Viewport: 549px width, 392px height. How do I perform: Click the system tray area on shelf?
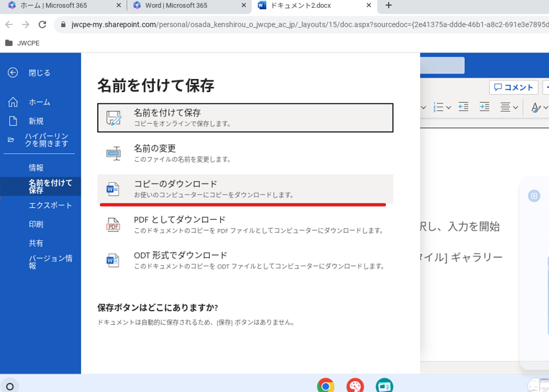tap(538, 385)
